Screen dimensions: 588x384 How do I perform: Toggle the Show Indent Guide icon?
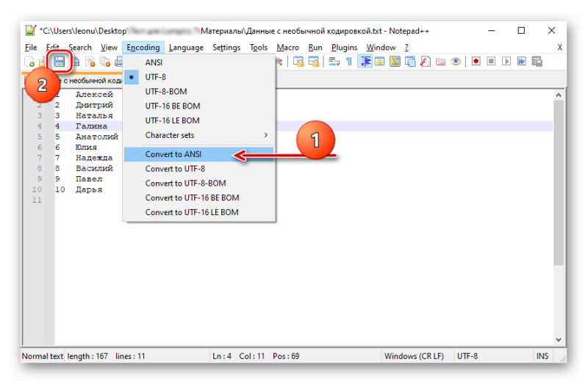(x=365, y=62)
